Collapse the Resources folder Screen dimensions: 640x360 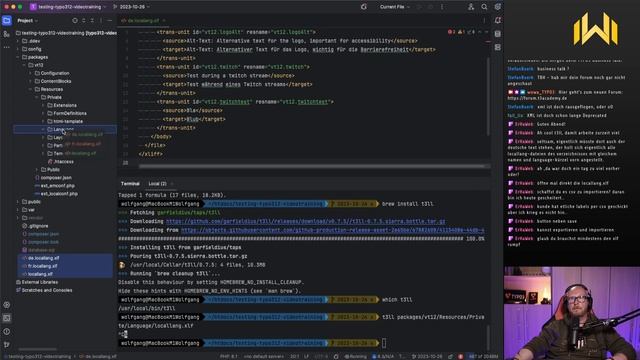pyautogui.click(x=30, y=89)
